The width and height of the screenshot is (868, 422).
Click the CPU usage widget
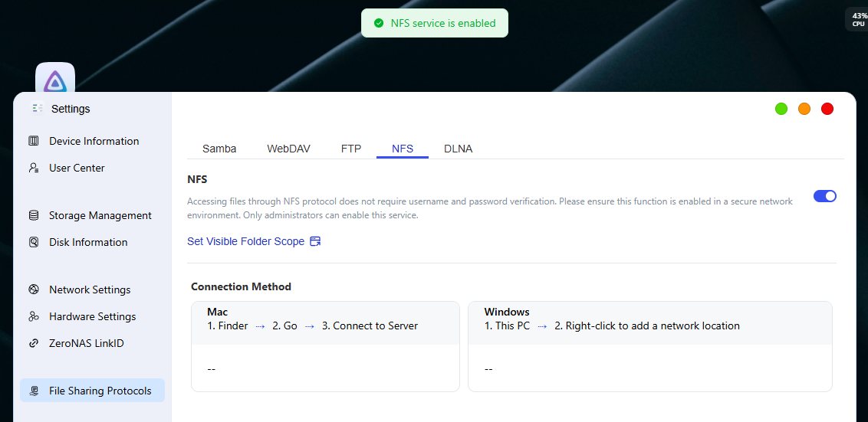857,20
